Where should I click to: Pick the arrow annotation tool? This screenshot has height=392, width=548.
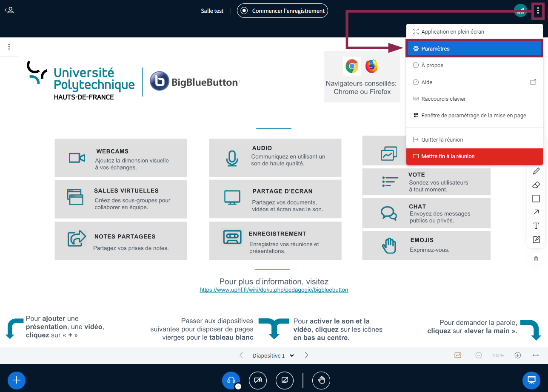point(536,212)
